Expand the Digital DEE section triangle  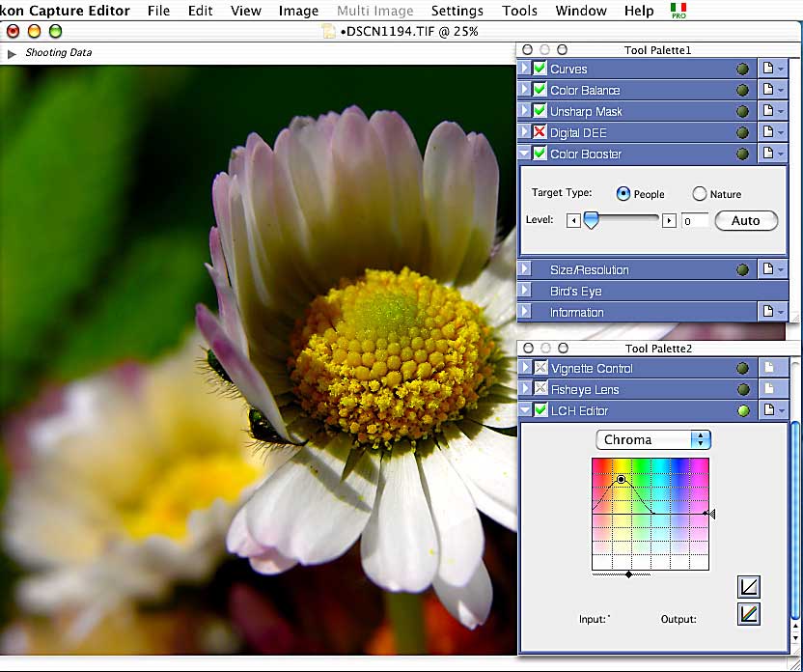coord(524,132)
